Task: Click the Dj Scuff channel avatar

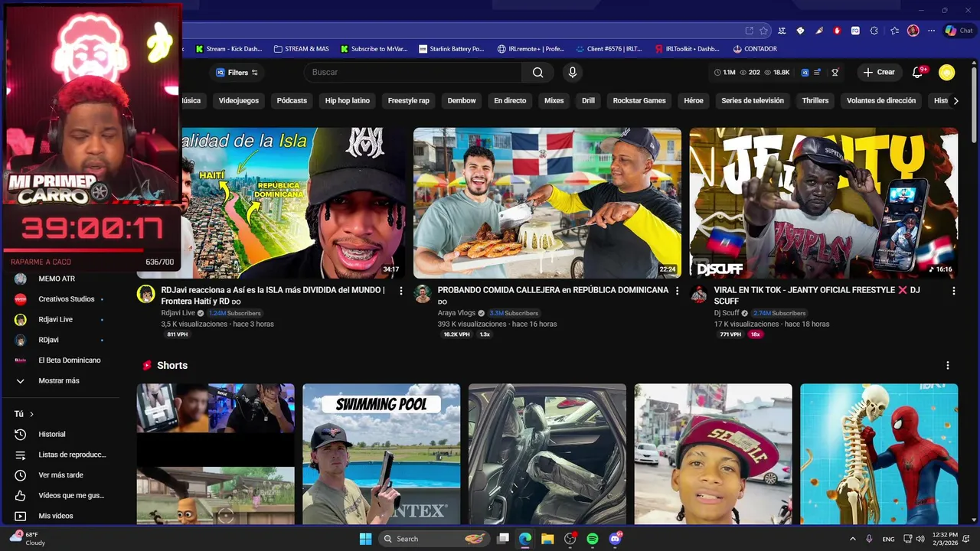Action: point(699,294)
